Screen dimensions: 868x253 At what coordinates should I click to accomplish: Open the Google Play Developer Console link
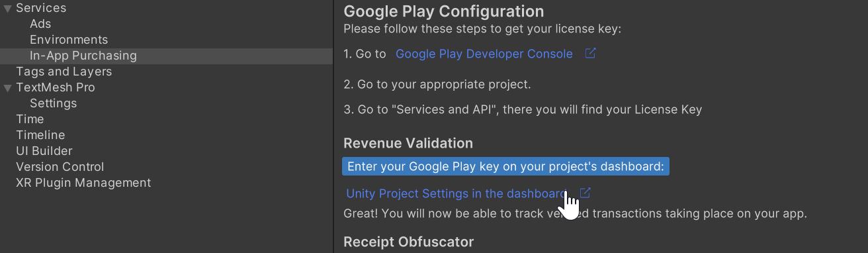click(x=484, y=54)
